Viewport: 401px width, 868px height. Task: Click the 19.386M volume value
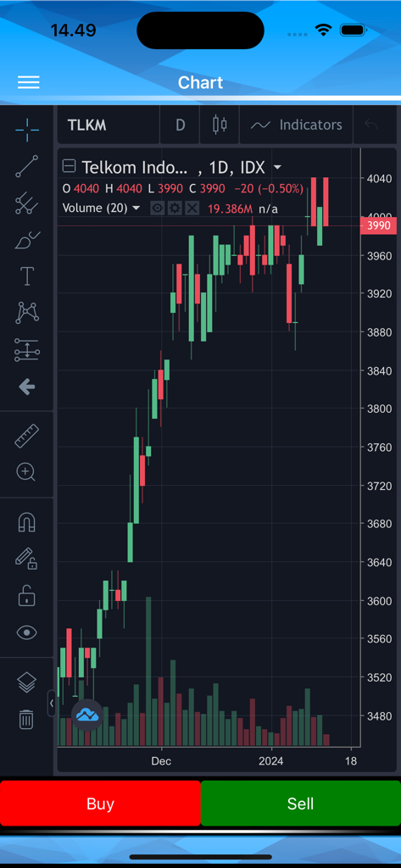pyautogui.click(x=231, y=209)
